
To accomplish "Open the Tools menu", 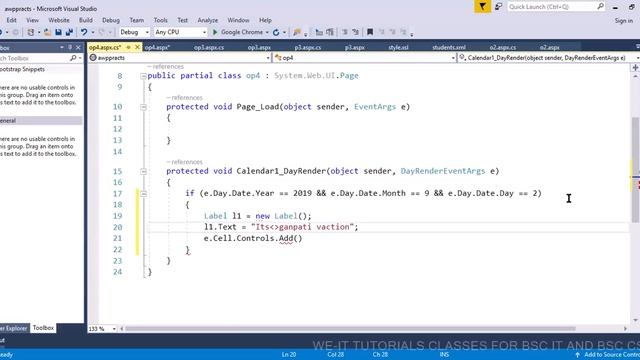I will pyautogui.click(x=160, y=20).
